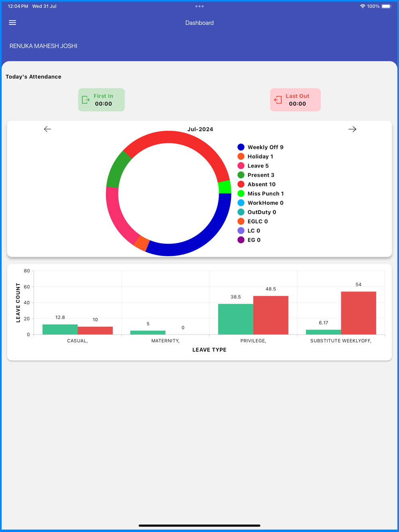Image resolution: width=399 pixels, height=532 pixels.
Task: Tap the three-dot multitasking indicator
Action: point(199,6)
